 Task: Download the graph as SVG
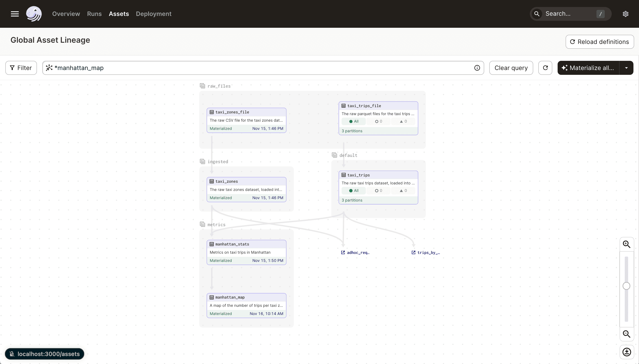coord(627,352)
